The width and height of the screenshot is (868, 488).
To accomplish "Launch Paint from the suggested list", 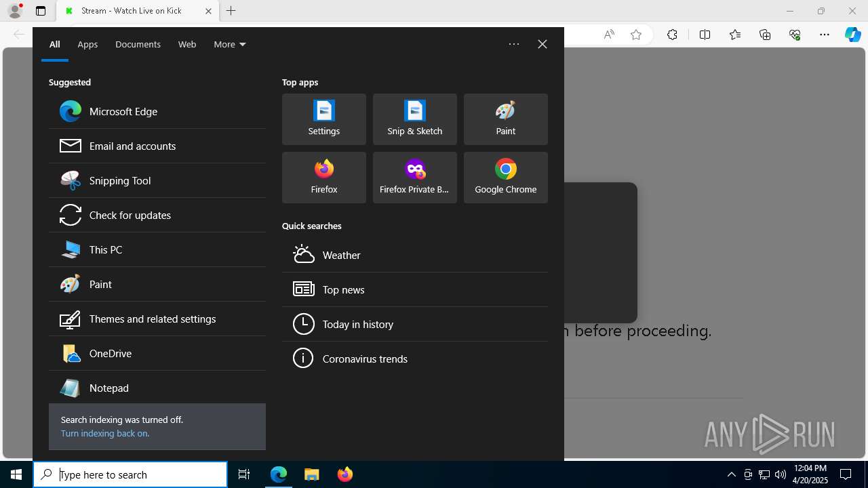I will coord(157,284).
